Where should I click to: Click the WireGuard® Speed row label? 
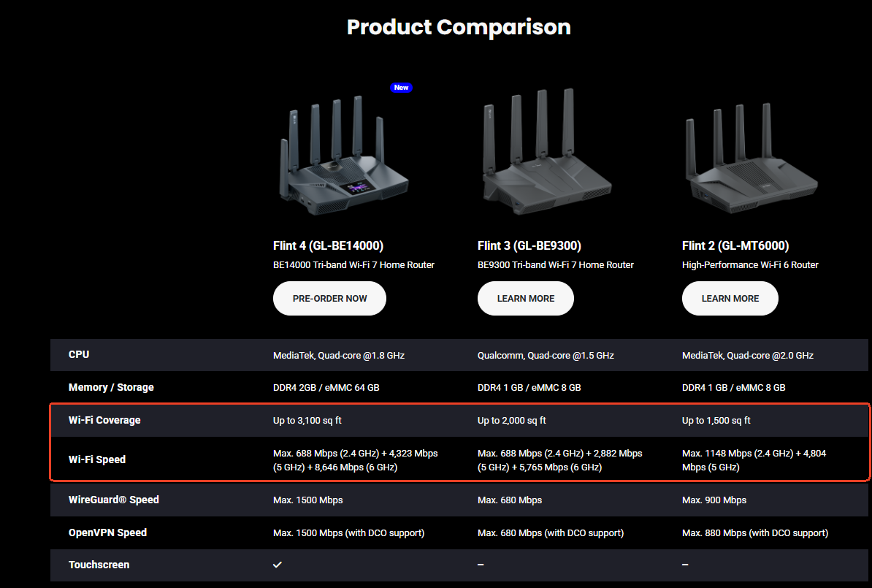pyautogui.click(x=113, y=500)
